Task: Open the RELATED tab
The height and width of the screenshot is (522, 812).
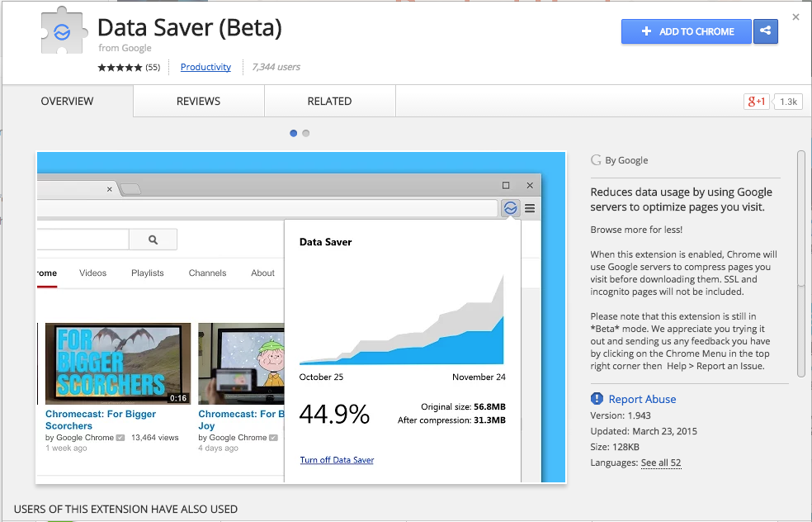Action: (x=329, y=101)
